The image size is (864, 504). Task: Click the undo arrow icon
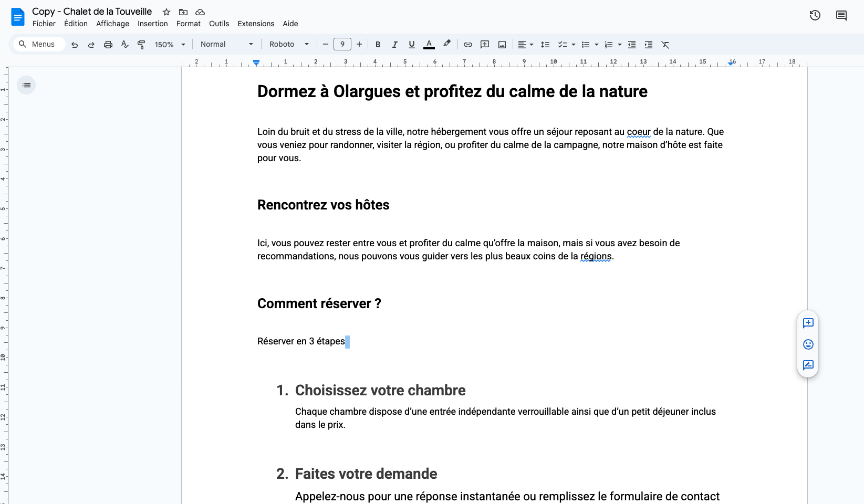[75, 45]
